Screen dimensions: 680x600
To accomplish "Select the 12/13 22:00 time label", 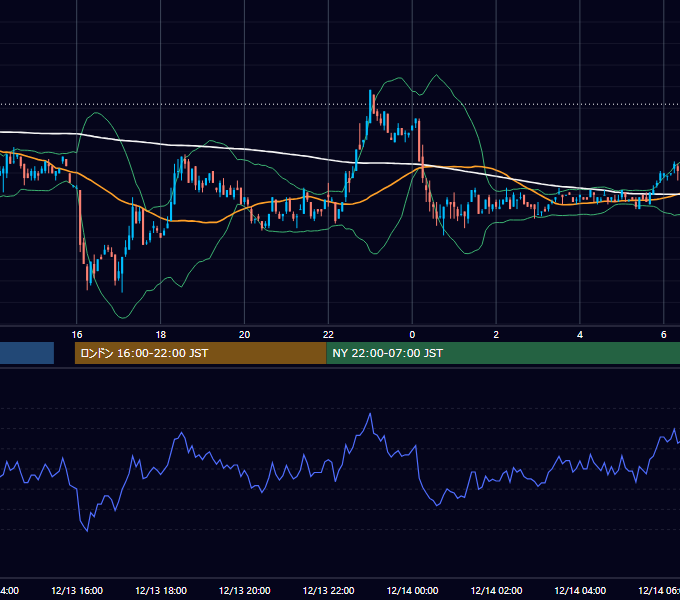I will point(328,590).
